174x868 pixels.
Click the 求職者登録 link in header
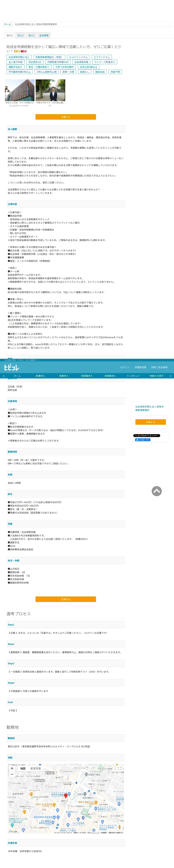[140, 367]
